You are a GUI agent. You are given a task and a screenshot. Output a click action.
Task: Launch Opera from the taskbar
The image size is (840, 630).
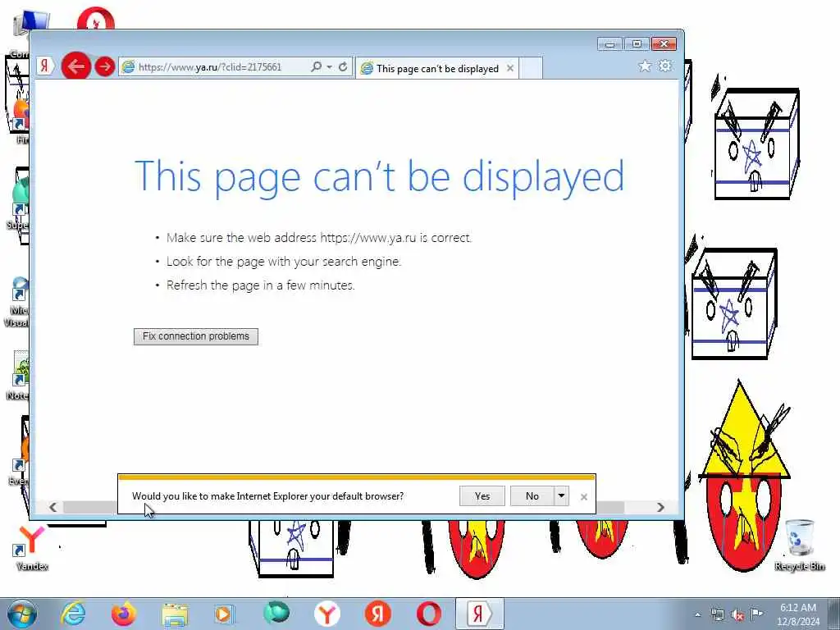428,614
